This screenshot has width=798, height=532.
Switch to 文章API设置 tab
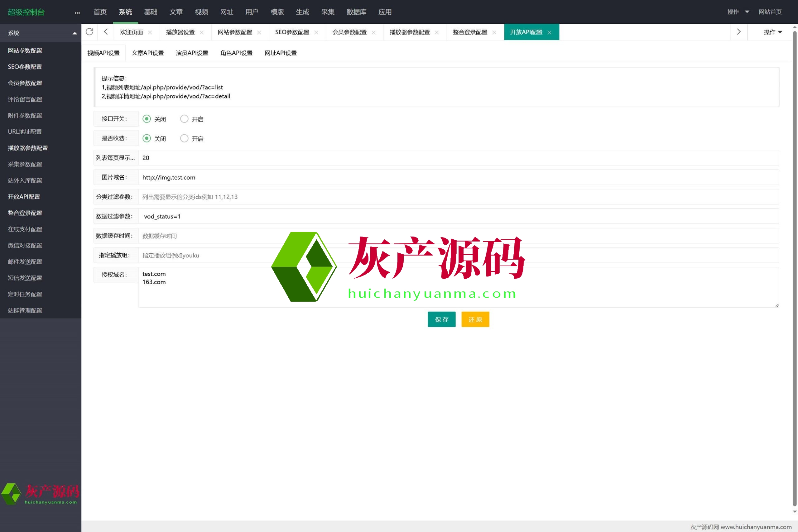point(147,53)
